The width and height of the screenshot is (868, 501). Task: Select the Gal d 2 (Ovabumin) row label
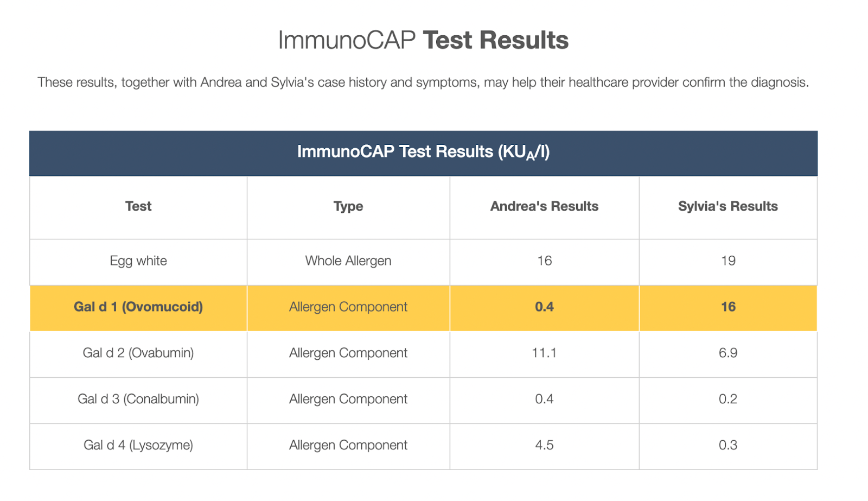[x=138, y=353]
